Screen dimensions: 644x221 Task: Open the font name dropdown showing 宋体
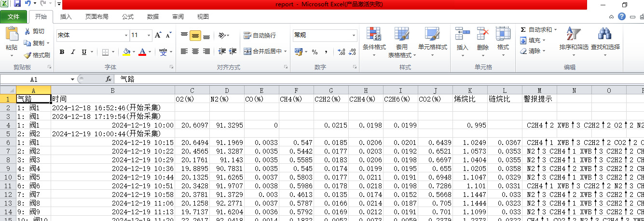tap(125, 35)
